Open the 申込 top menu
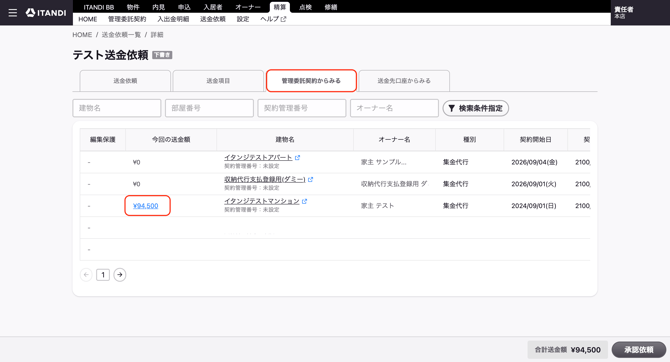This screenshot has width=670, height=362. [184, 7]
